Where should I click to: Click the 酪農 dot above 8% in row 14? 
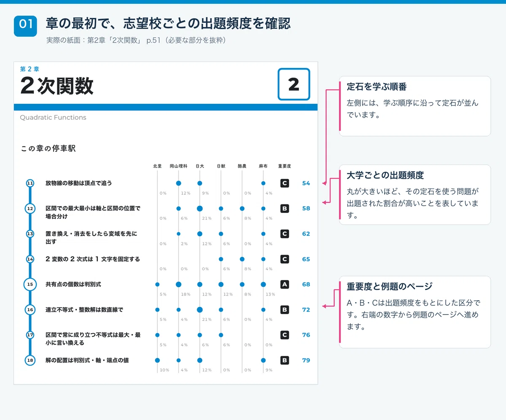click(242, 259)
